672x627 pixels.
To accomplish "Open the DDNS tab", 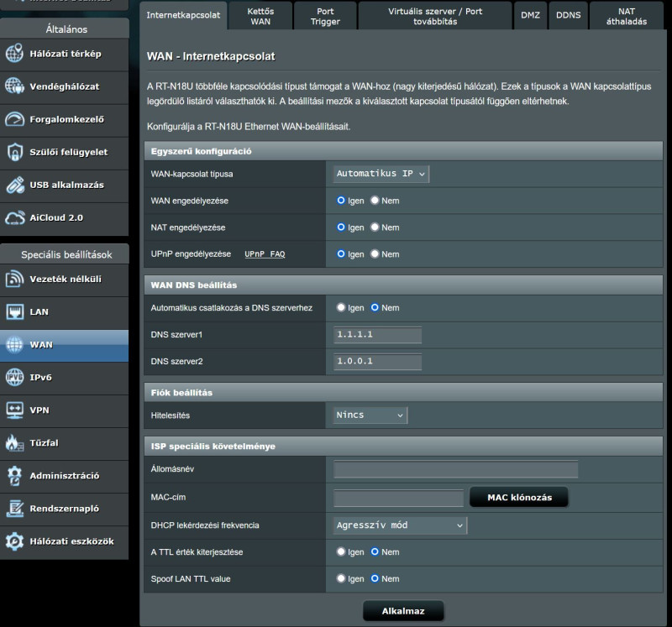I will coord(568,15).
